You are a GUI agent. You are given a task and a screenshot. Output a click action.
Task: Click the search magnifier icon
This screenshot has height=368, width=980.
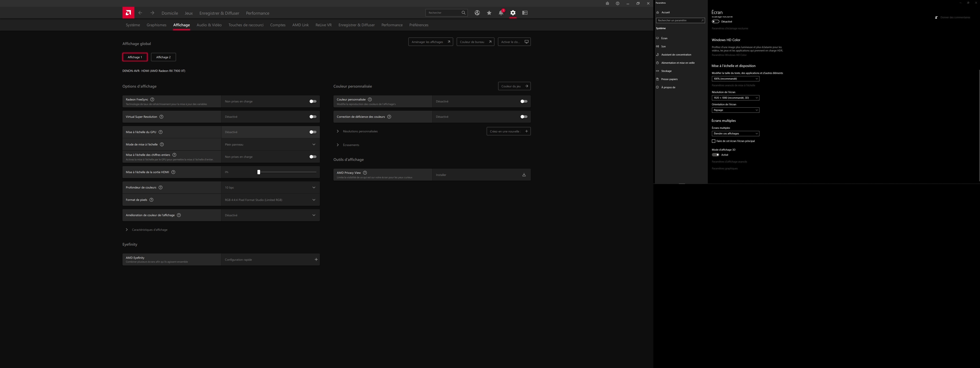[x=463, y=13]
